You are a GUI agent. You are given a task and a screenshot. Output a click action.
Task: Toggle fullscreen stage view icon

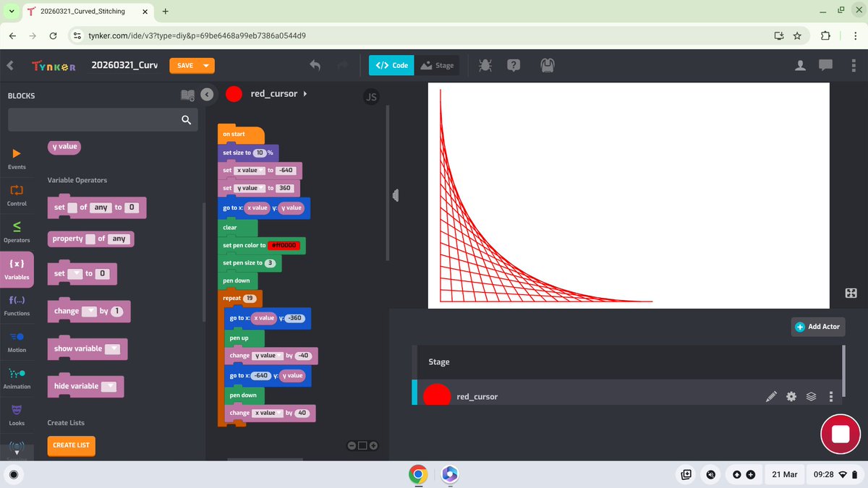coord(851,293)
